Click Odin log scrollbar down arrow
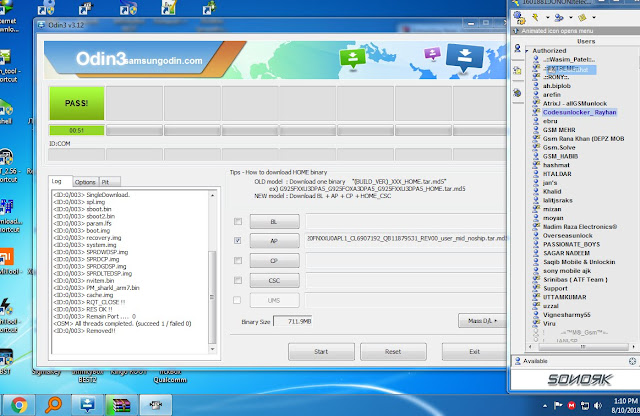The width and height of the screenshot is (640, 416). click(x=212, y=349)
